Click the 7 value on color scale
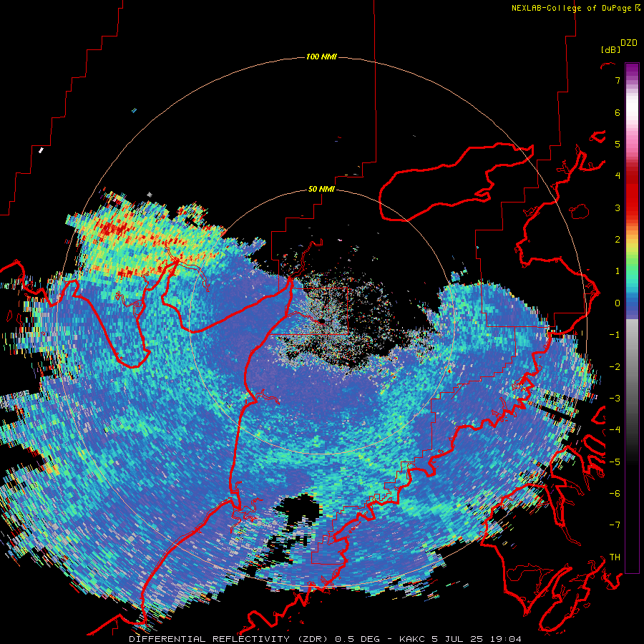Screen dimensions: 644x644 click(x=618, y=80)
